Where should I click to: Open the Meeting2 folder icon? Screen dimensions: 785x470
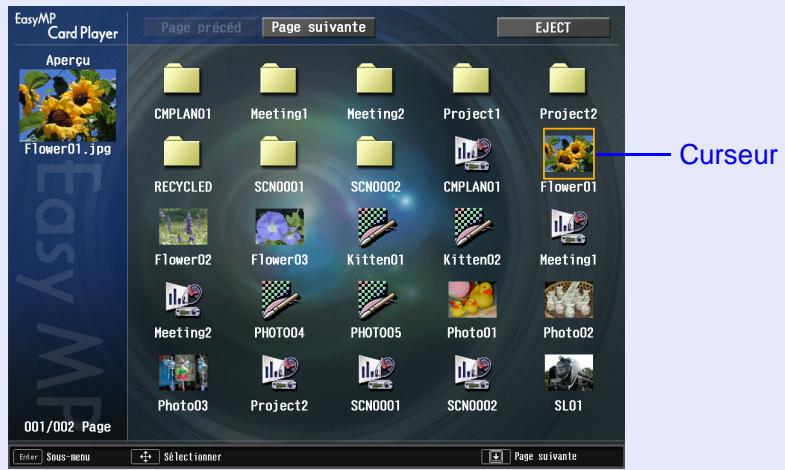pos(375,79)
